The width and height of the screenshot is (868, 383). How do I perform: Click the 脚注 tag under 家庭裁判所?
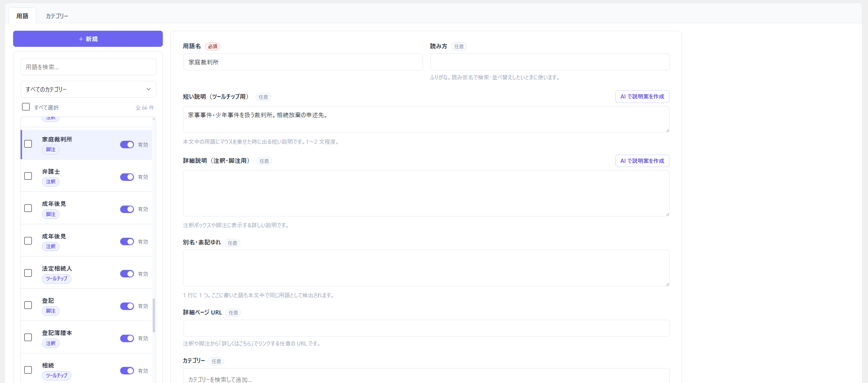pos(51,149)
